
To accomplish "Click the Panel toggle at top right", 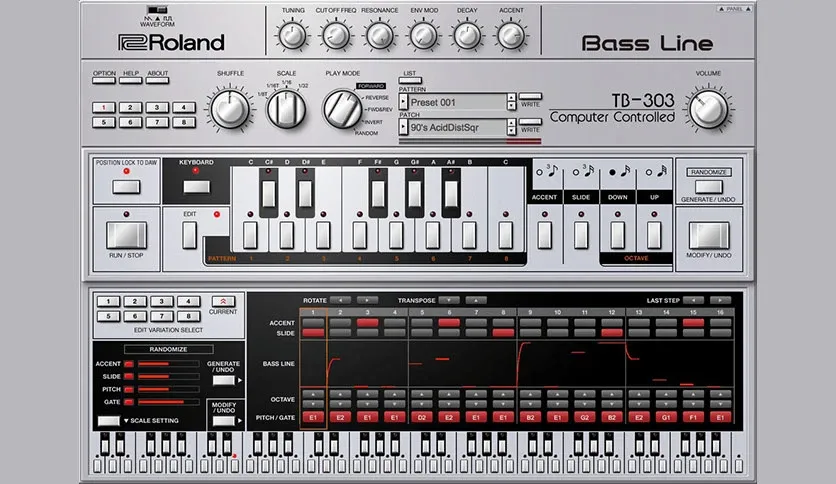I will coord(734,9).
